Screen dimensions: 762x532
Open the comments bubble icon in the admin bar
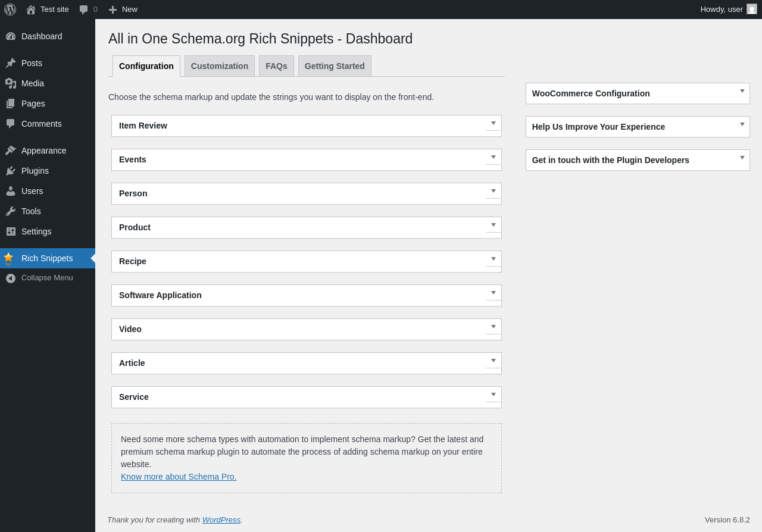[x=83, y=10]
